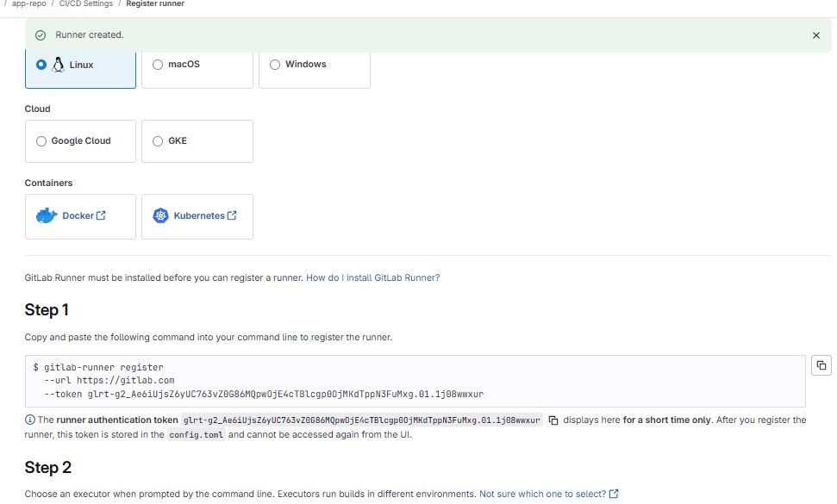Open CI/CD Settings breadcrumb
Screen dimensions: 837x504
click(x=86, y=3)
